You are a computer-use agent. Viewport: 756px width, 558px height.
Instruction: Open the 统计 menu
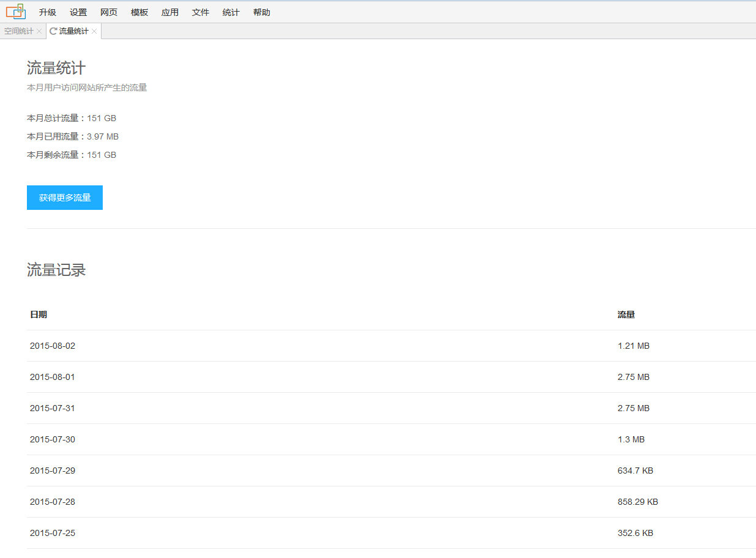click(231, 12)
